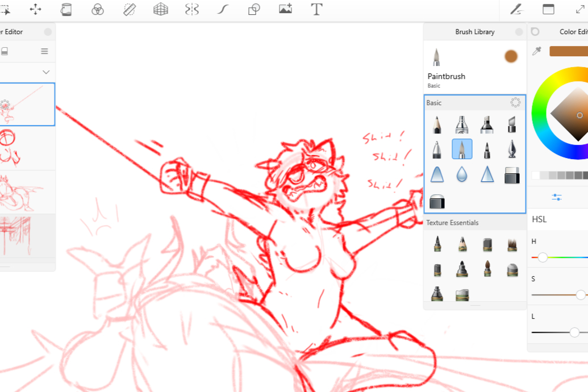This screenshot has width=588, height=392.
Task: Click the Add Image tool
Action: pyautogui.click(x=285, y=9)
